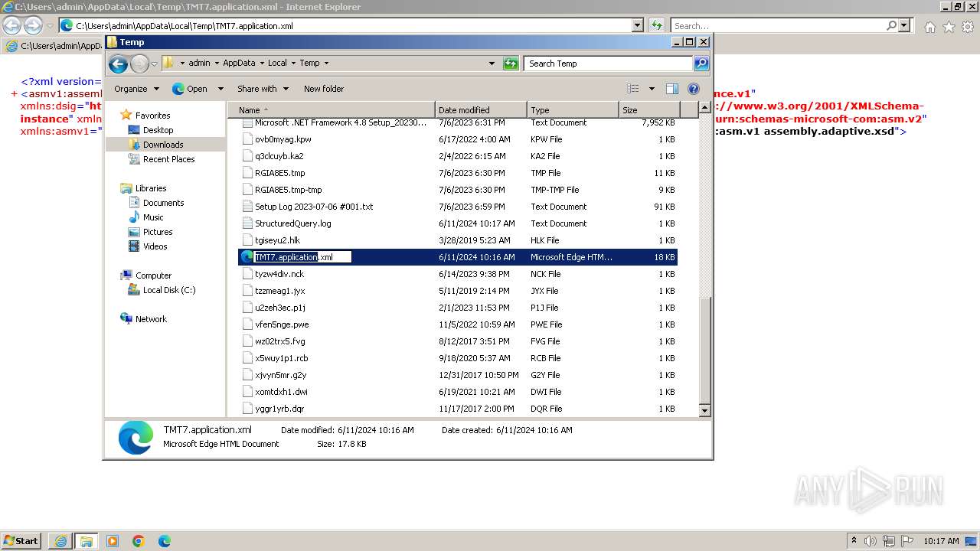
Task: Click Internet Explorer's refresh button
Action: [656, 25]
